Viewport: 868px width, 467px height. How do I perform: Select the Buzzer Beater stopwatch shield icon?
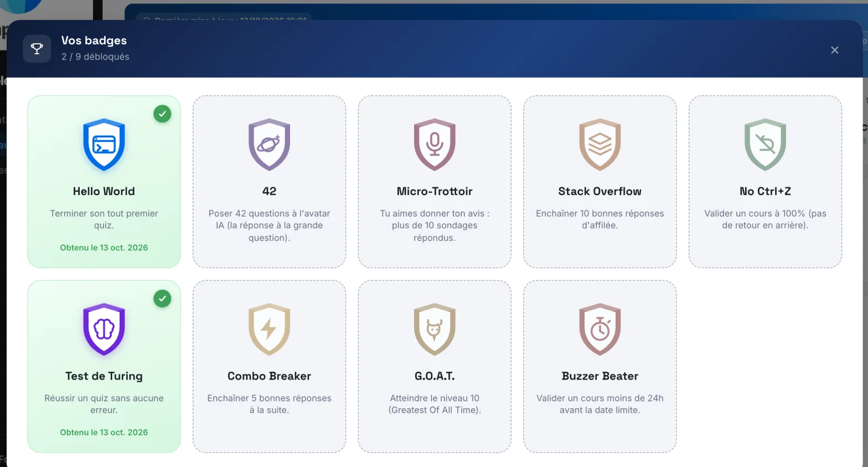pyautogui.click(x=600, y=329)
